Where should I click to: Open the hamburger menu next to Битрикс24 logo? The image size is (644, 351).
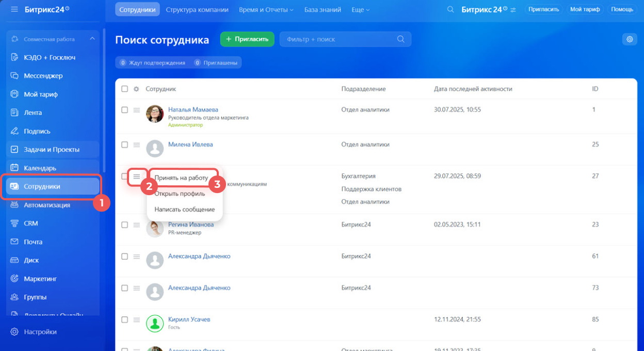click(14, 9)
